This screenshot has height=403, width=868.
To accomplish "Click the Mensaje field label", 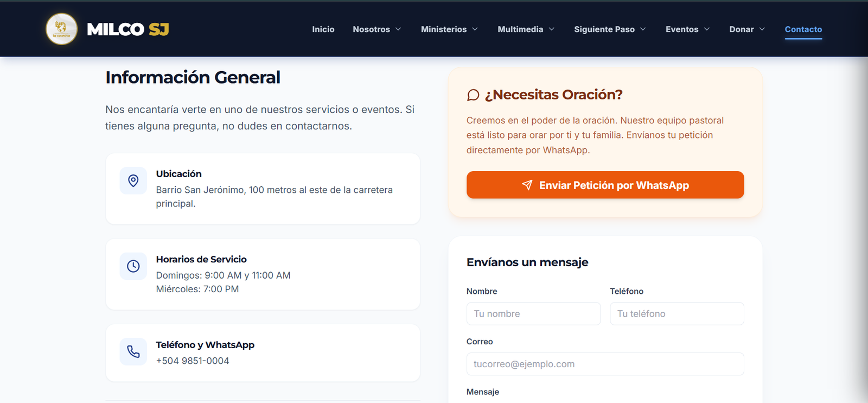I will 483,392.
